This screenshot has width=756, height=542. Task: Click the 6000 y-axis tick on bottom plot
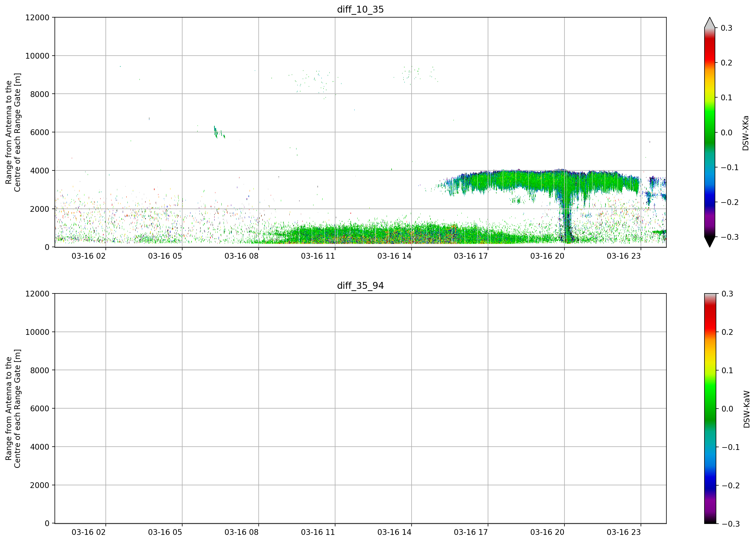[40, 408]
